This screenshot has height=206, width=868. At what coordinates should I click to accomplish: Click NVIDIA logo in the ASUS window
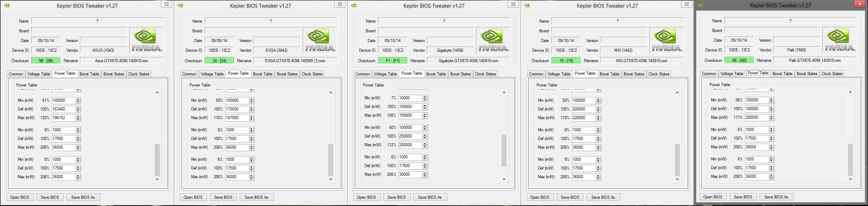point(147,41)
